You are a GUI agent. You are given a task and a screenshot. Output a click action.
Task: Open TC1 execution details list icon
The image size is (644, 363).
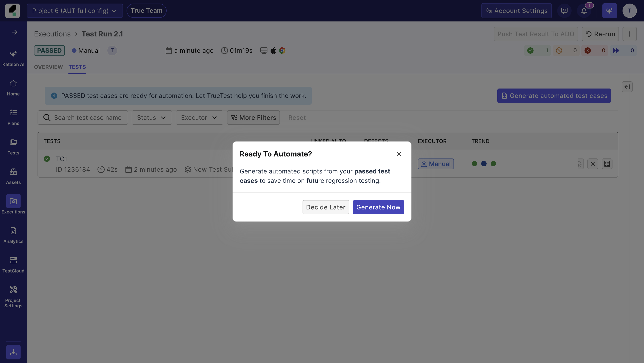[x=607, y=164]
